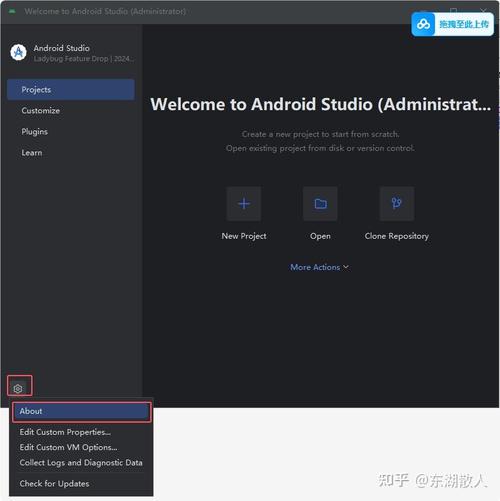Screen dimensions: 500x501
Task: Choose Collect Logs and Diagnostic Data
Action: [81, 463]
